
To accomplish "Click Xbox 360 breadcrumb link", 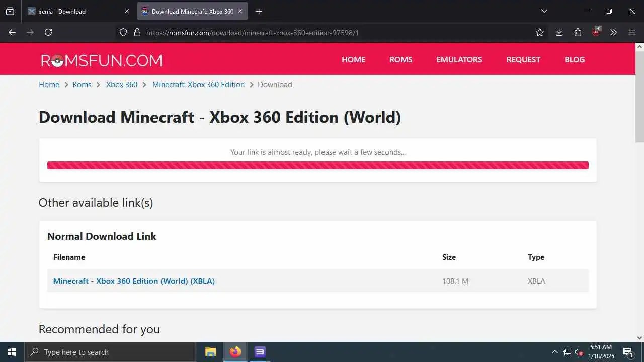I will [122, 85].
